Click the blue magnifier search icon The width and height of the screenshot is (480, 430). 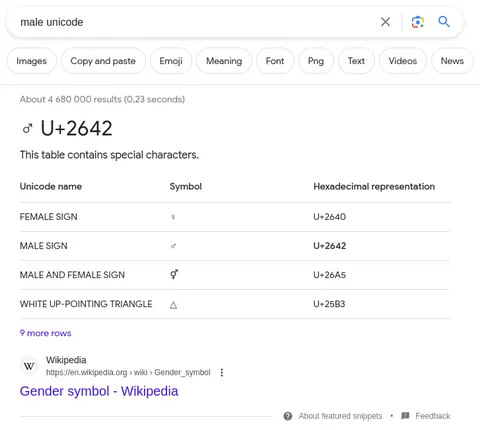(x=444, y=22)
